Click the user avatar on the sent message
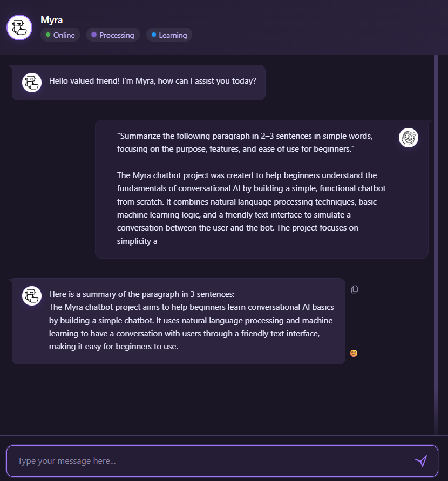Screen dimensions: 448x481 (x=409, y=138)
